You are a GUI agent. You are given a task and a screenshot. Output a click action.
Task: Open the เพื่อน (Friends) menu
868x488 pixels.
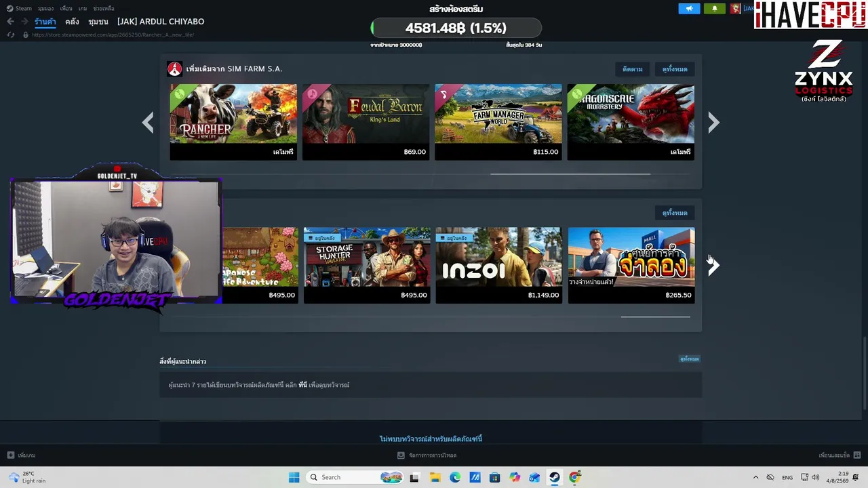click(x=66, y=9)
